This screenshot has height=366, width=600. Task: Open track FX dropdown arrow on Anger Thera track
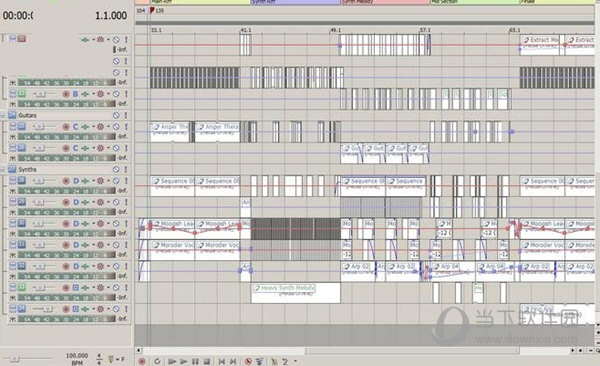pyautogui.click(x=93, y=127)
